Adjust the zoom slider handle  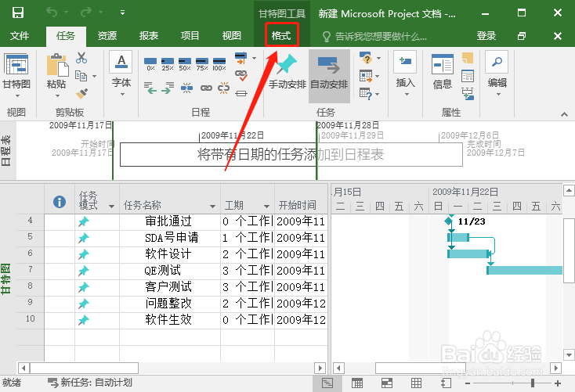(533, 383)
